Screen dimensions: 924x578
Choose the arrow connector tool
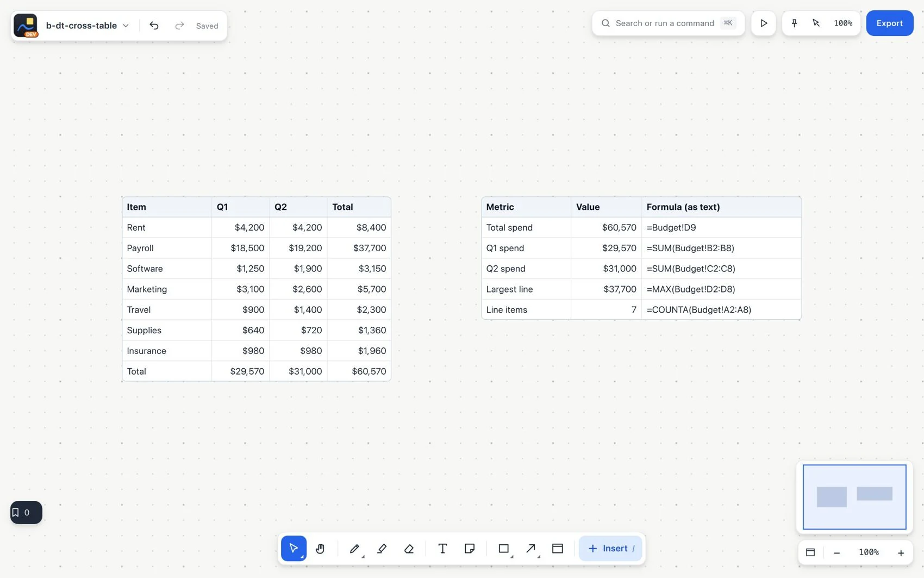531,548
